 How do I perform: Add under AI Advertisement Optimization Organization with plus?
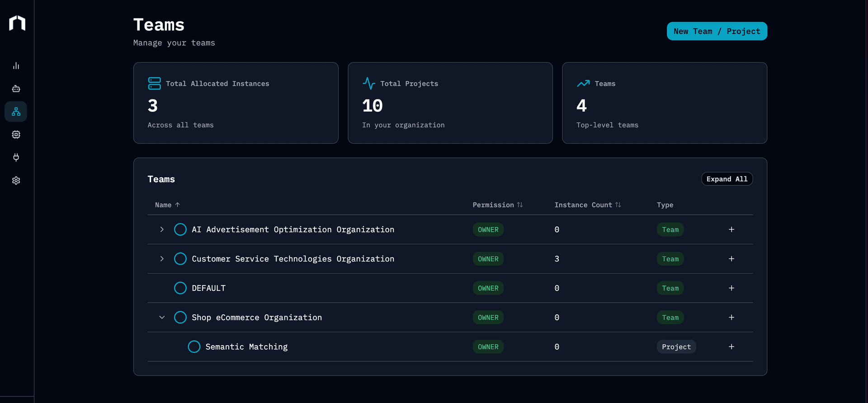click(731, 229)
